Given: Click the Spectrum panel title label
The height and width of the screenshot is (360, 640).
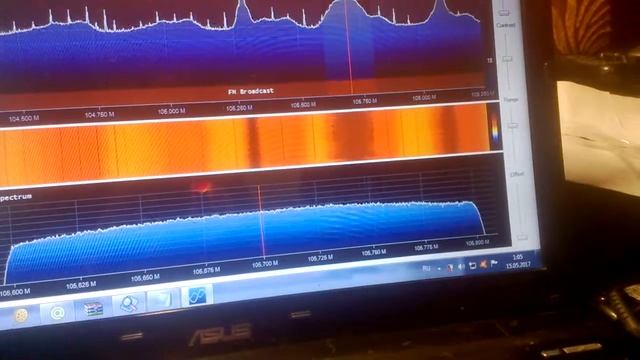Looking at the screenshot, I should point(16,197).
